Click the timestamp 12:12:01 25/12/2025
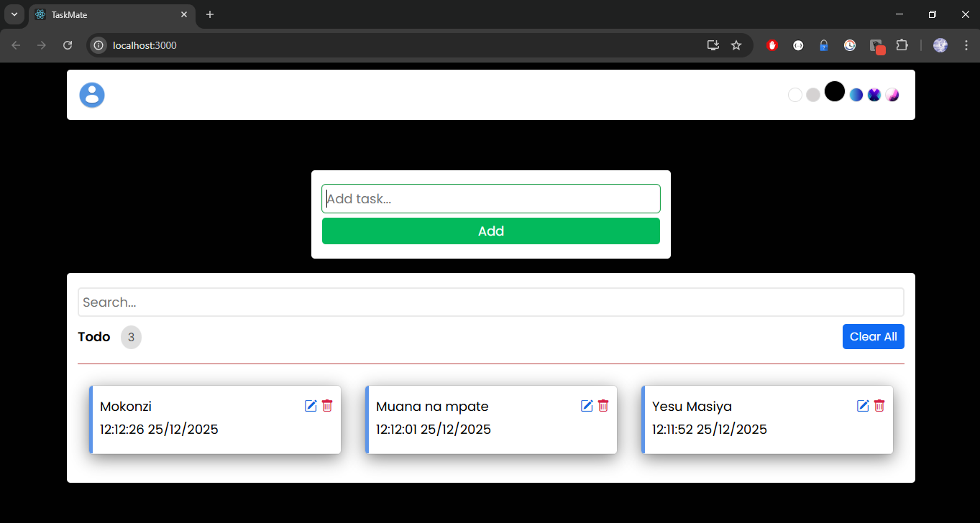Viewport: 980px width, 523px height. [434, 430]
